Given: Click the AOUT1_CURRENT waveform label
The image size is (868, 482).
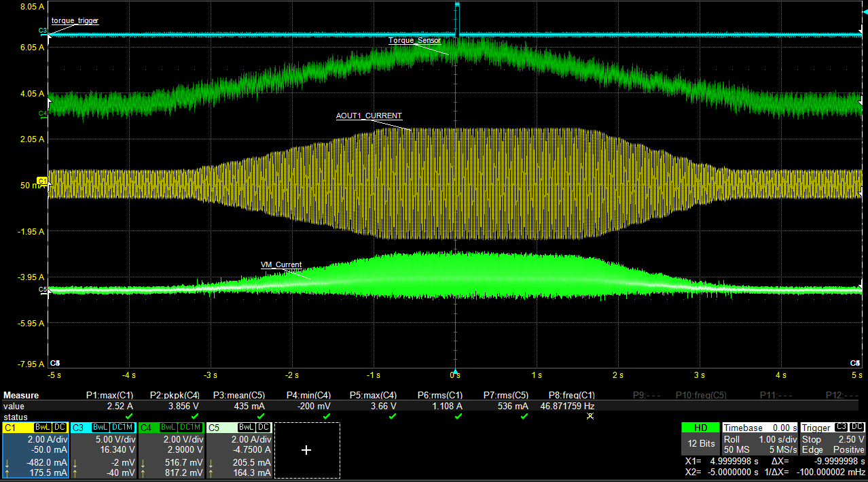Looking at the screenshot, I should point(369,116).
